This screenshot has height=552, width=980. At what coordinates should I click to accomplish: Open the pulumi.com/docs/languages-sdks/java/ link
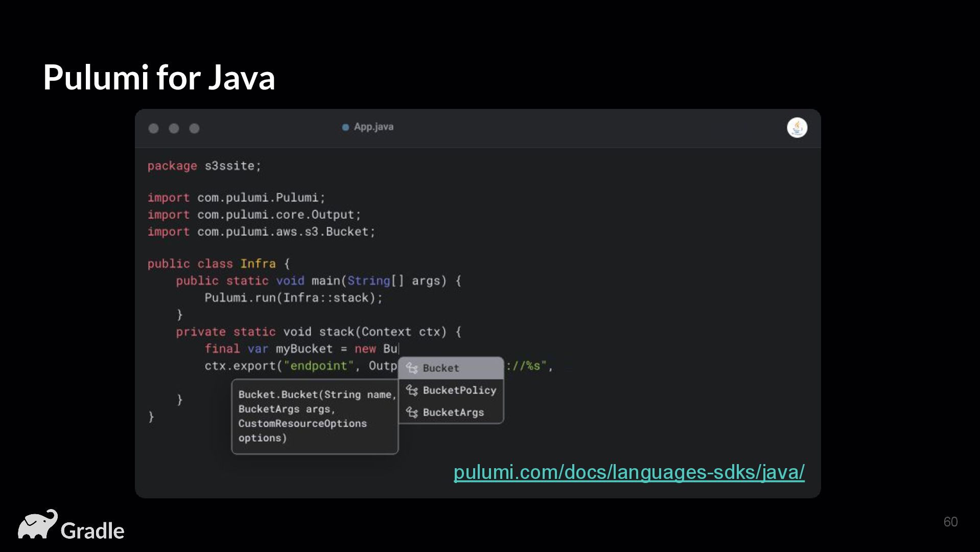point(629,472)
